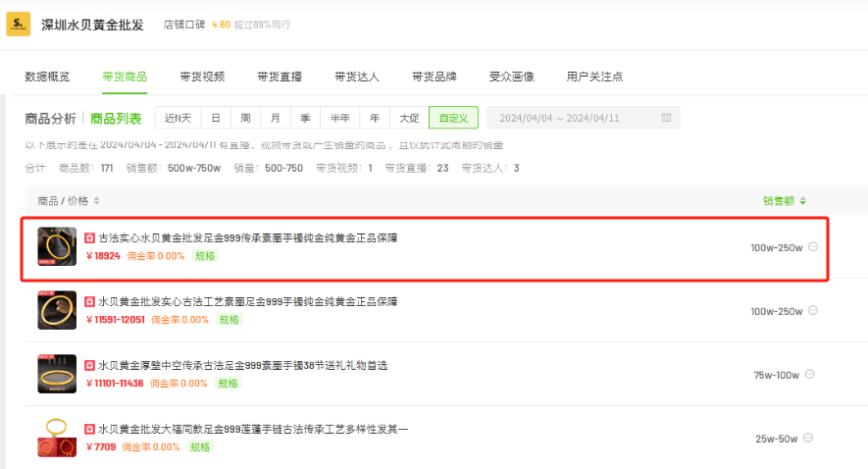Choose the 大促 period filter
Image resolution: width=868 pixels, height=469 pixels.
pos(409,118)
